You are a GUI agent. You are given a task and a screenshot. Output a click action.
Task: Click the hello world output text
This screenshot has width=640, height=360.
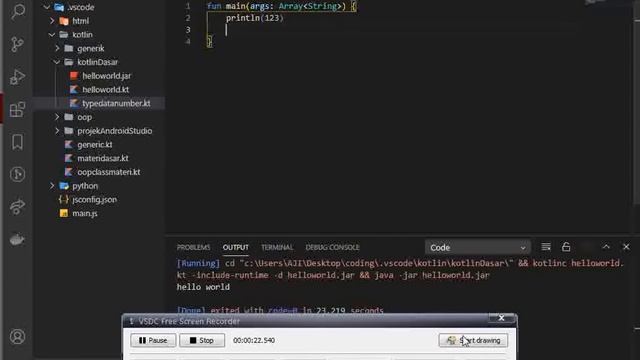click(203, 287)
